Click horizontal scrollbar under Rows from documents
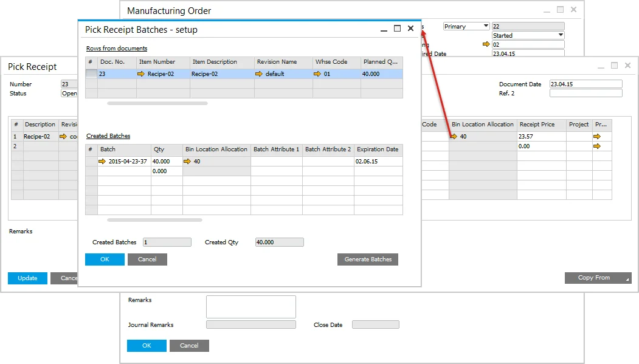The height and width of the screenshot is (364, 639). coord(157,103)
